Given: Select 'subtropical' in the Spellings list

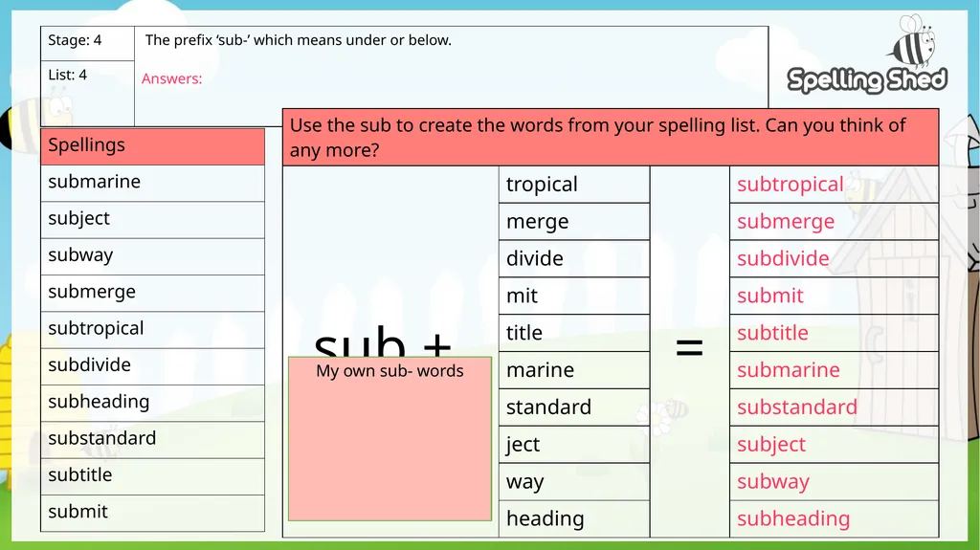Looking at the screenshot, I should (x=152, y=329).
